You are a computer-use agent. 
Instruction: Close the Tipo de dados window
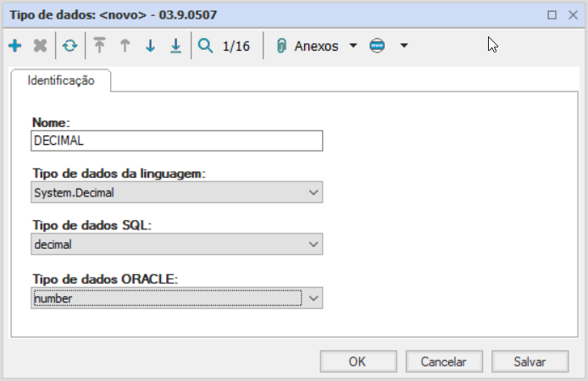pos(573,15)
